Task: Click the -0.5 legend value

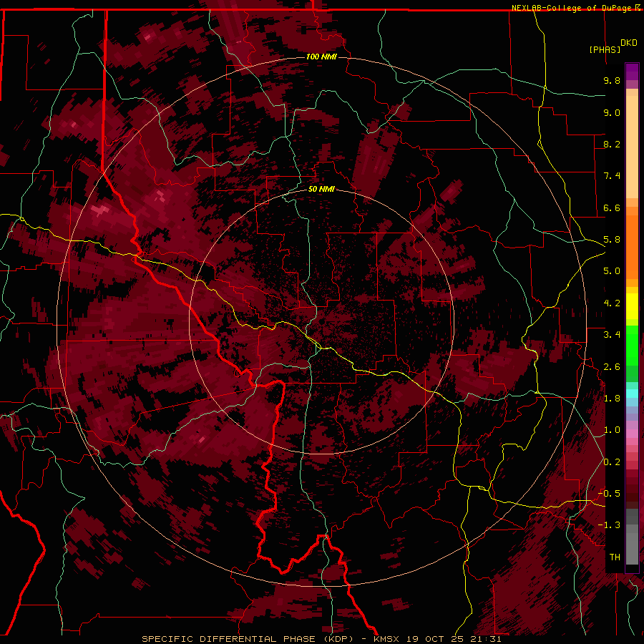Action: (609, 494)
